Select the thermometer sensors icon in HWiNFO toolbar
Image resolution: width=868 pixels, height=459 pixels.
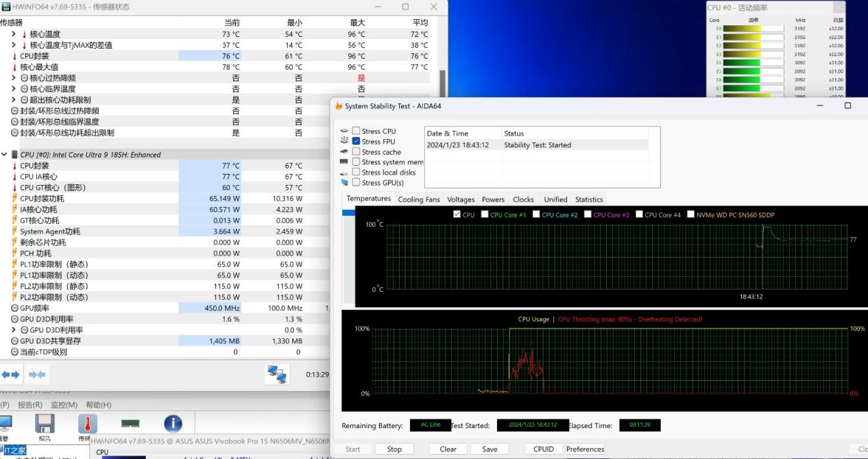(x=88, y=423)
